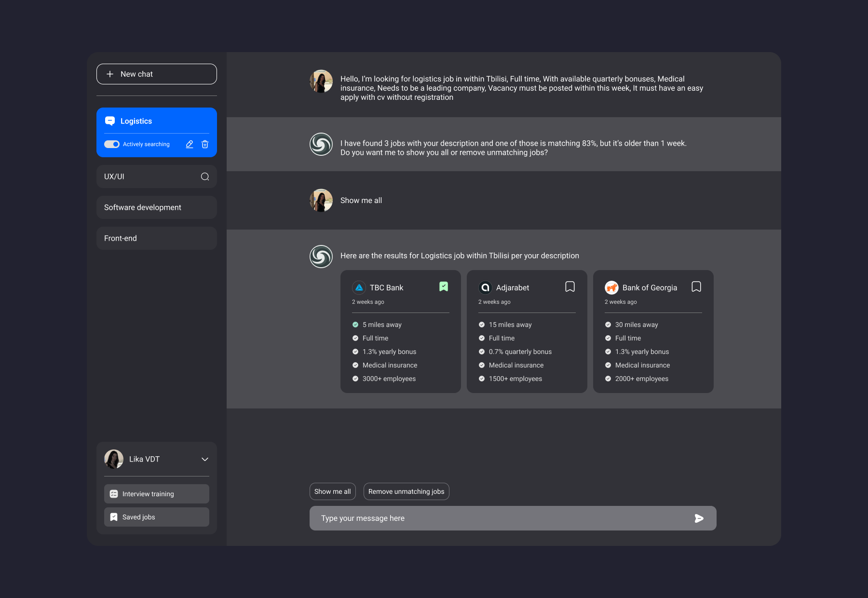The image size is (868, 598).
Task: Unsave the TBC Bank job bookmark
Action: tap(444, 286)
